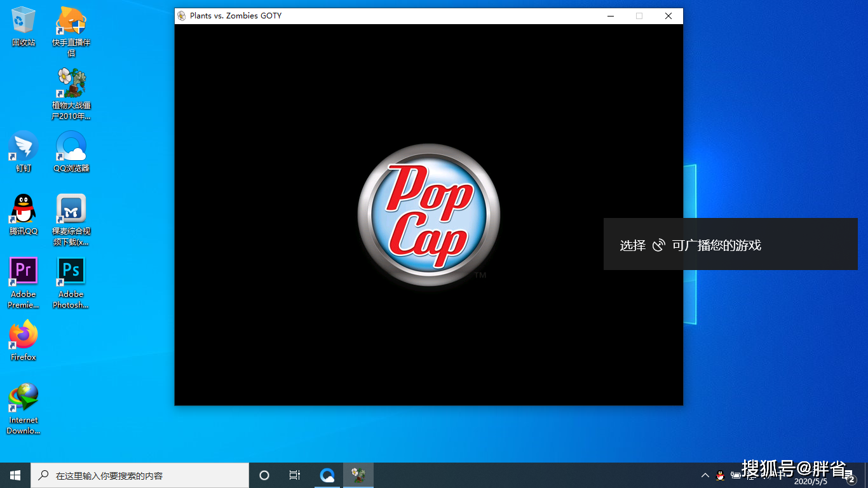This screenshot has height=488, width=868.
Task: Open the 快手直播伴侣 desktop shortcut
Action: [x=71, y=31]
